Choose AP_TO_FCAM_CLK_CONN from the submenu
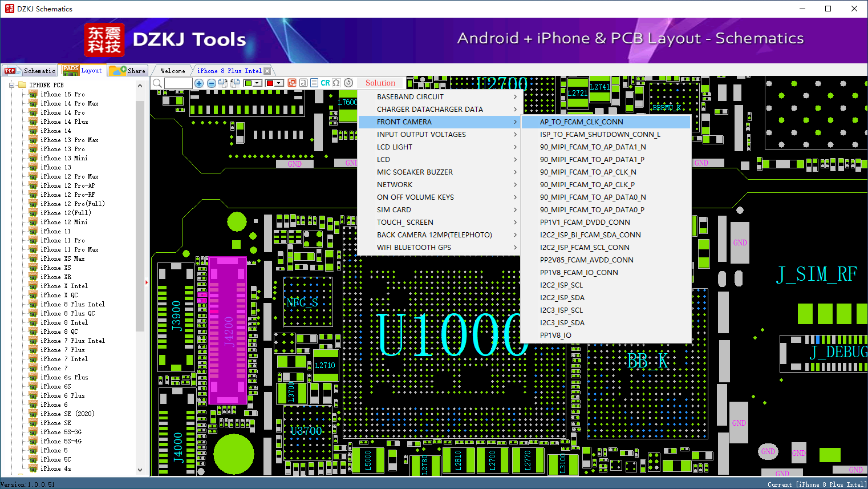868x489 pixels. [x=606, y=122]
